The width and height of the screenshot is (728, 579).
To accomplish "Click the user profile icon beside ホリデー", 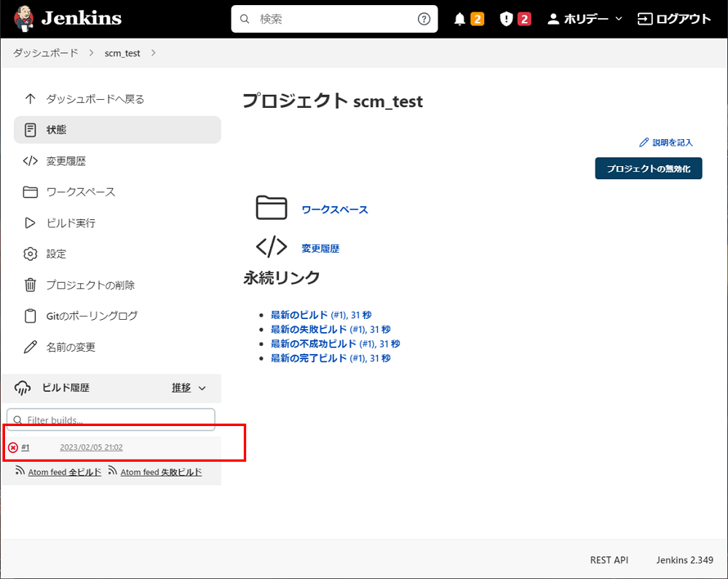I will point(553,19).
